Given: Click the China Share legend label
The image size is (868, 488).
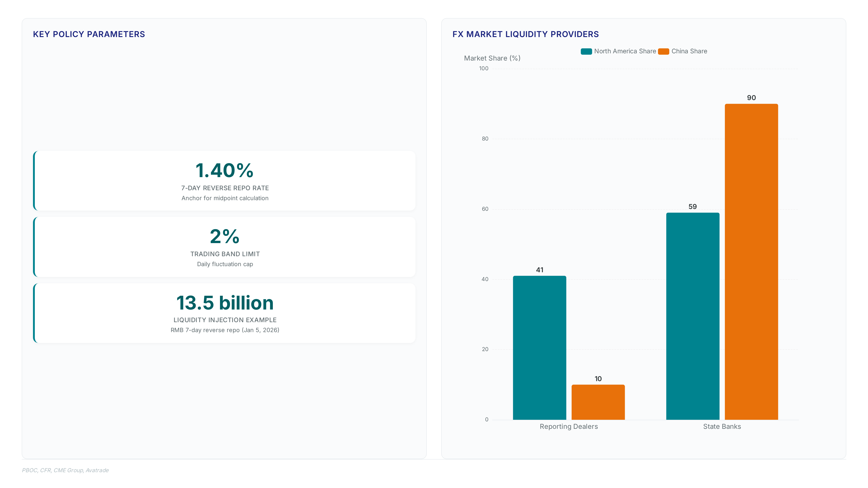Looking at the screenshot, I should pyautogui.click(x=689, y=51).
